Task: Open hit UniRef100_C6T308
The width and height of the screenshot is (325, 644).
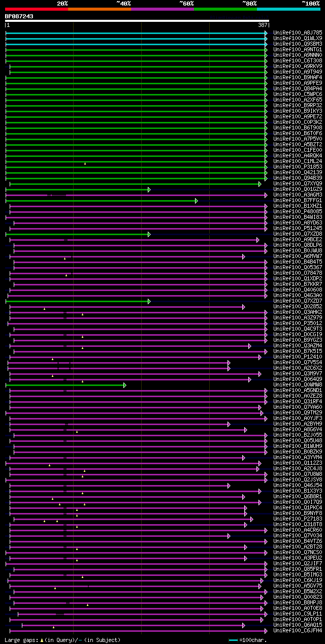Action: pyautogui.click(x=298, y=60)
